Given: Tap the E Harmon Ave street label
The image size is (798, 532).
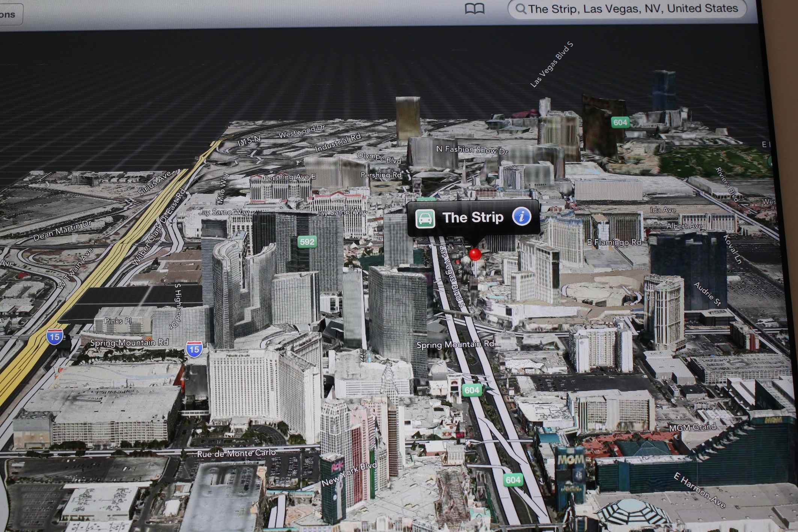Looking at the screenshot, I should pyautogui.click(x=699, y=490).
